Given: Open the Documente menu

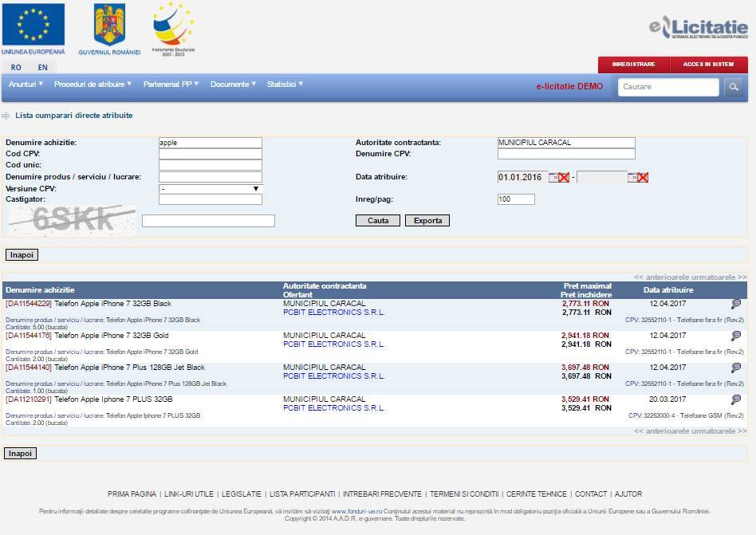Looking at the screenshot, I should [x=233, y=85].
